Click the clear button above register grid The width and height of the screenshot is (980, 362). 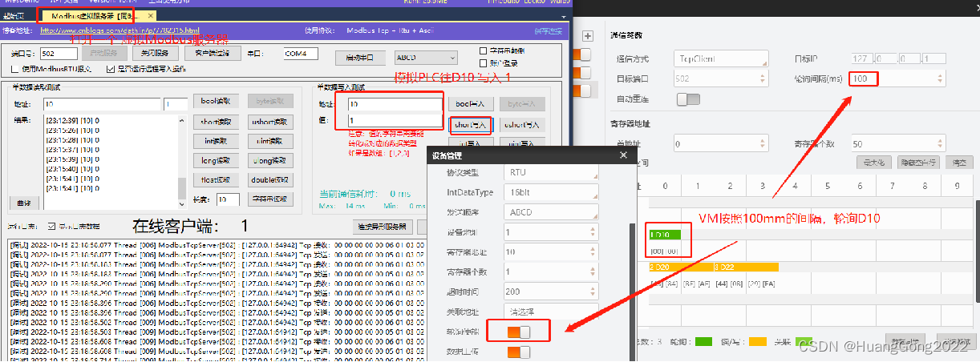[958, 162]
